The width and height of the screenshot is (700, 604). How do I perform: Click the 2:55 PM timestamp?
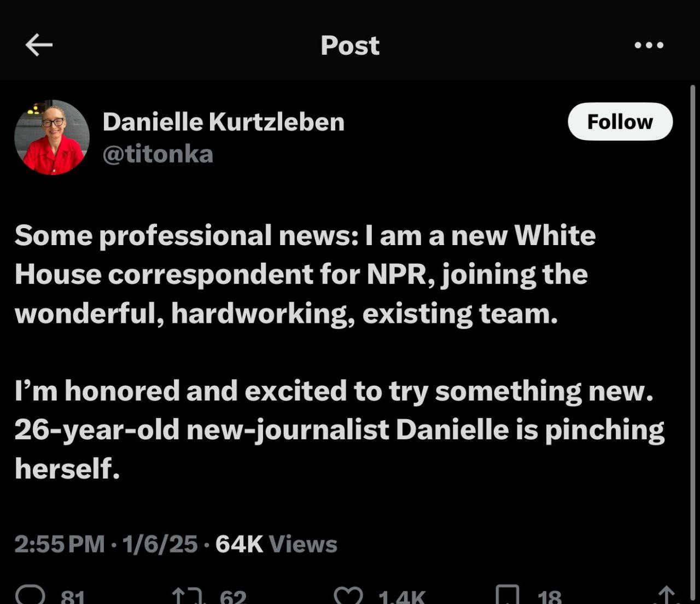coord(59,544)
